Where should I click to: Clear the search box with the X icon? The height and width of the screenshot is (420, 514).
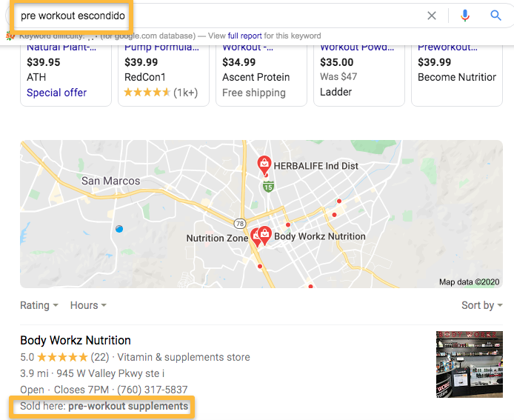[432, 16]
